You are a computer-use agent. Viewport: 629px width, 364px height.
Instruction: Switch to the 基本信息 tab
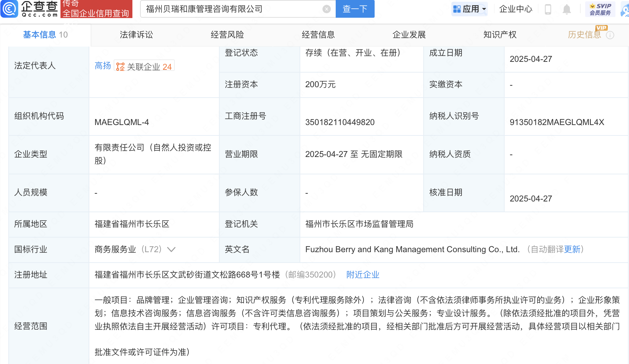tap(46, 35)
